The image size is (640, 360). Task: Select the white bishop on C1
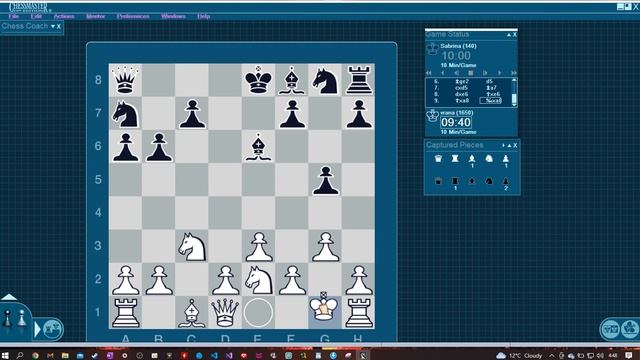(x=192, y=313)
